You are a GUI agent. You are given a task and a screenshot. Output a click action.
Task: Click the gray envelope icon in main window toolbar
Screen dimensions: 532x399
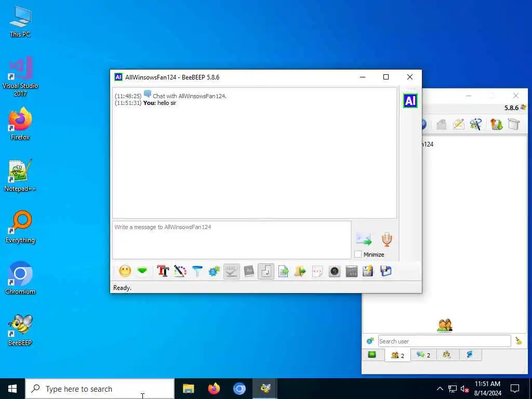442,125
